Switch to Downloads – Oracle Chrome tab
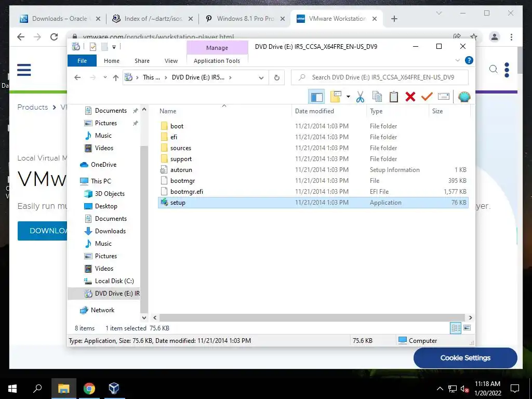 click(60, 19)
